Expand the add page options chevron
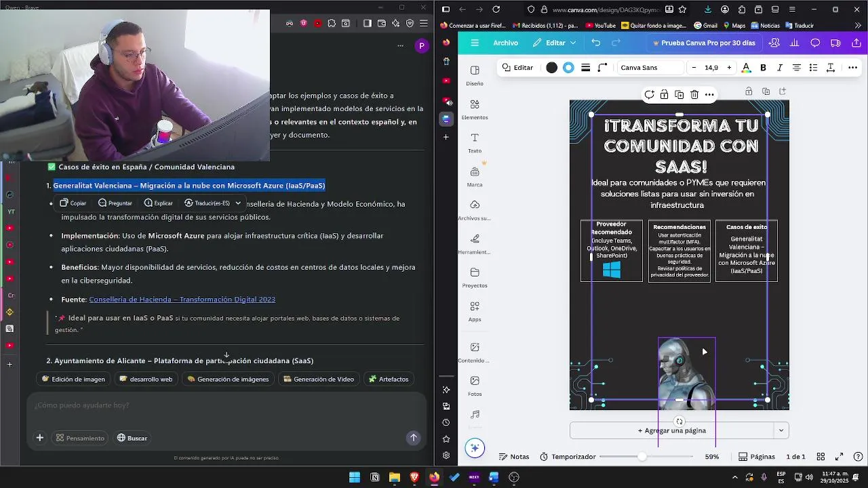 click(x=781, y=430)
